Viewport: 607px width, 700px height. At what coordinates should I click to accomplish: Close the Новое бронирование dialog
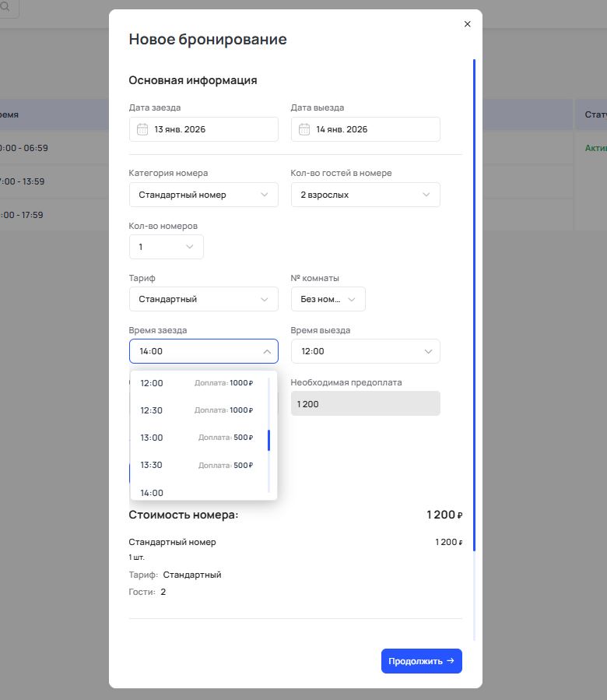coord(467,24)
